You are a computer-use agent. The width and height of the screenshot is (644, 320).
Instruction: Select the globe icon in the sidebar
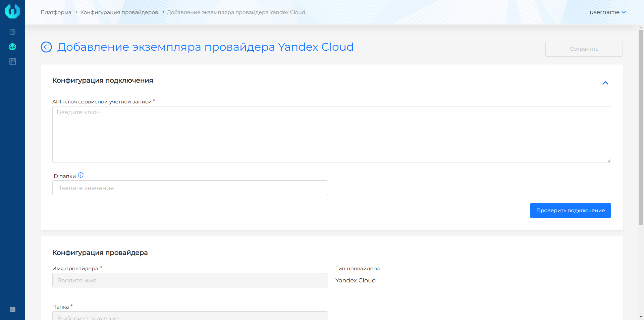tap(12, 47)
